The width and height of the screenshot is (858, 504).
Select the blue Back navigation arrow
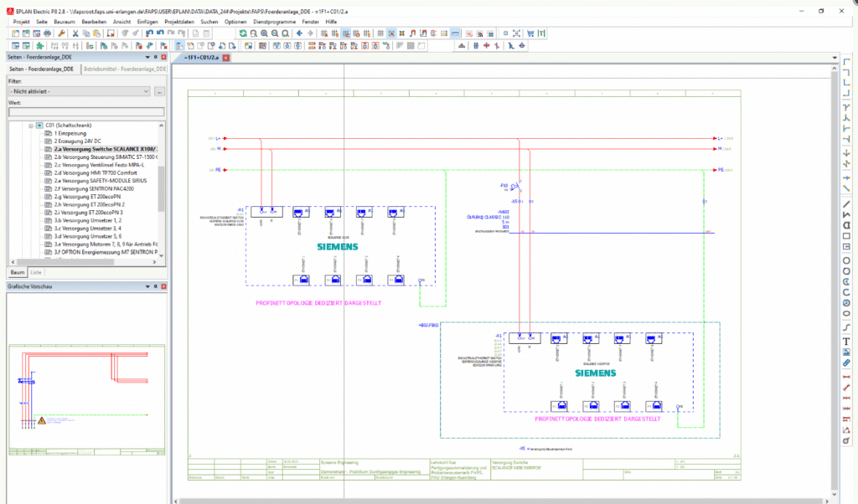[x=299, y=32]
